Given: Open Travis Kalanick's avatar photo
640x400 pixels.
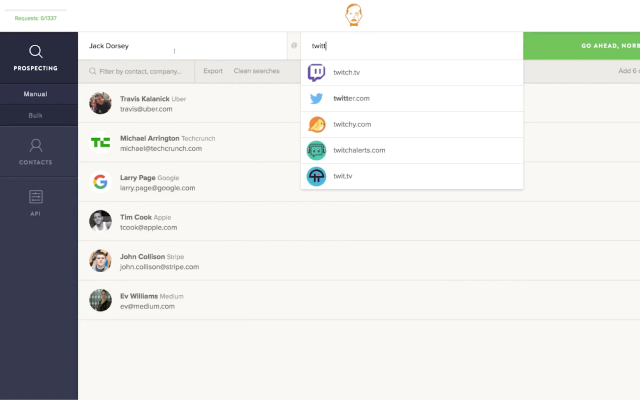Looking at the screenshot, I should pos(100,103).
